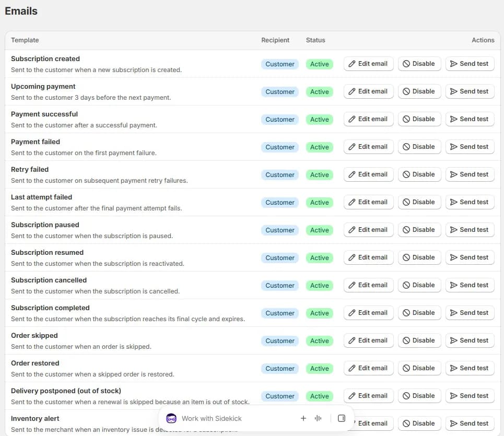
Task: Click the Recipient column header
Action: [275, 40]
